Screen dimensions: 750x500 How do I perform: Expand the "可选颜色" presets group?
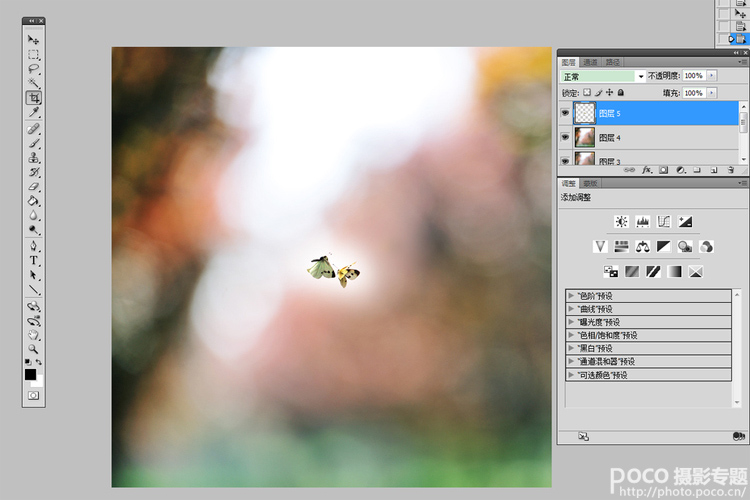pyautogui.click(x=571, y=375)
